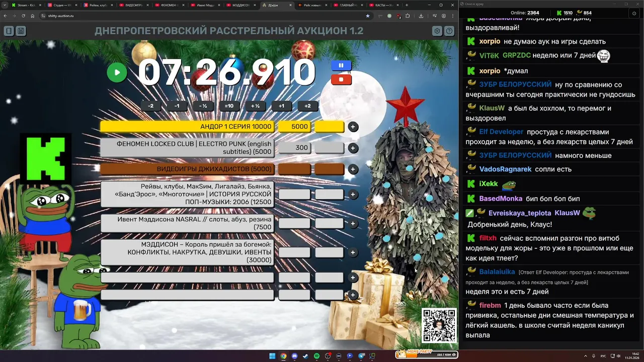Click username Elf Developer in chat
644x362 pixels.
(x=501, y=132)
